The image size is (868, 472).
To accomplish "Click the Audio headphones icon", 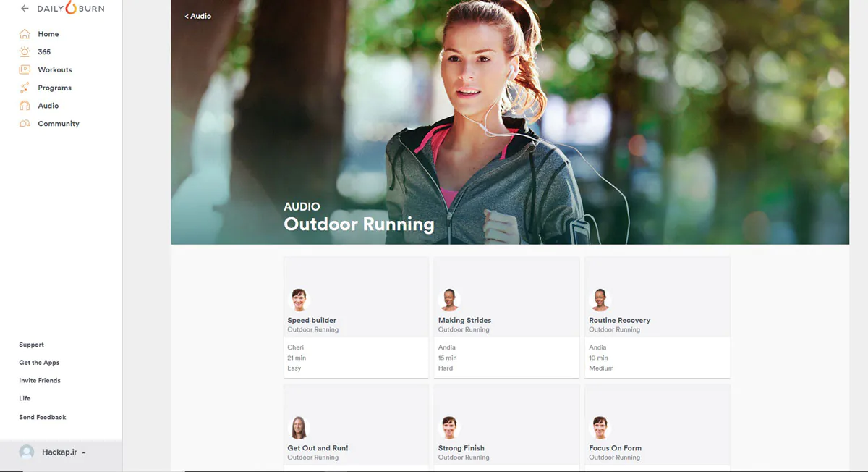I will pos(25,106).
